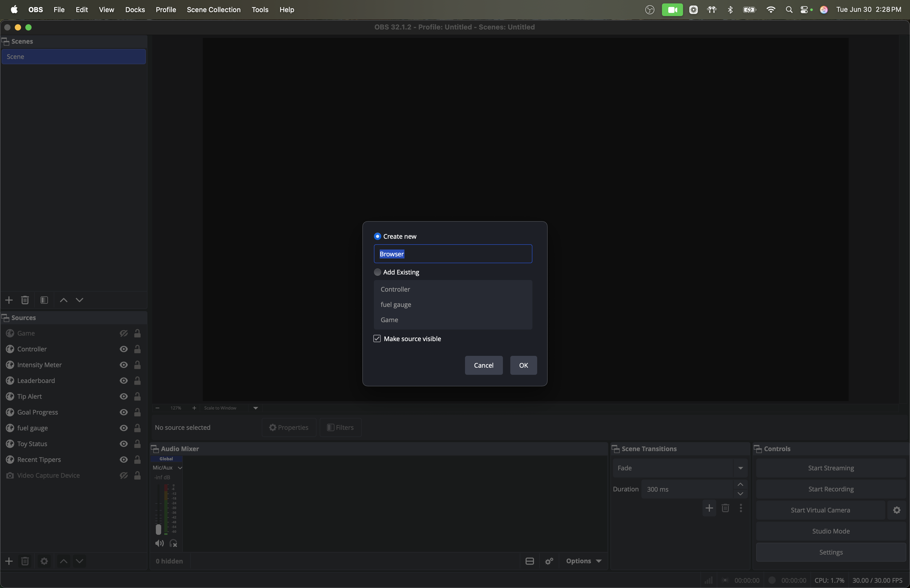
Task: Show the hidden Game source
Action: [124, 333]
